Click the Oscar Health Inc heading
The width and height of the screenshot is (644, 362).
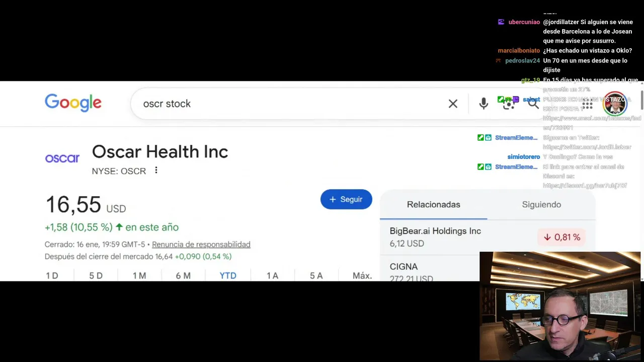click(x=160, y=151)
